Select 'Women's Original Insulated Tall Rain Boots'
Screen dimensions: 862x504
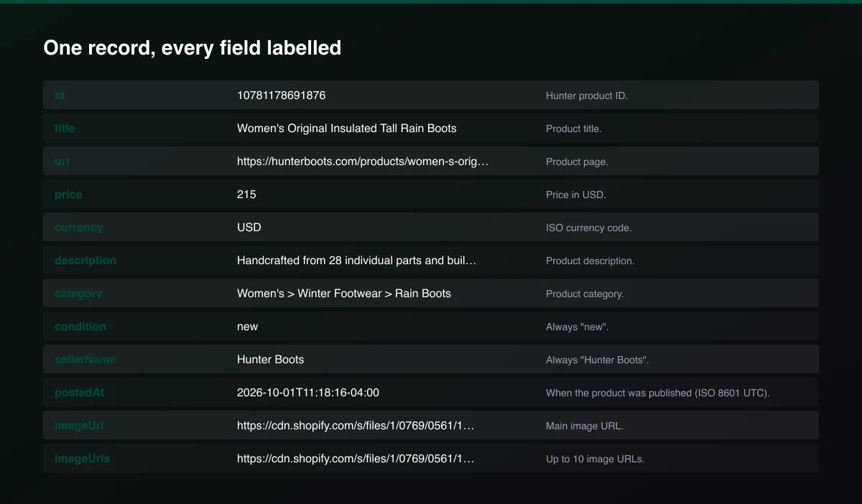point(347,128)
